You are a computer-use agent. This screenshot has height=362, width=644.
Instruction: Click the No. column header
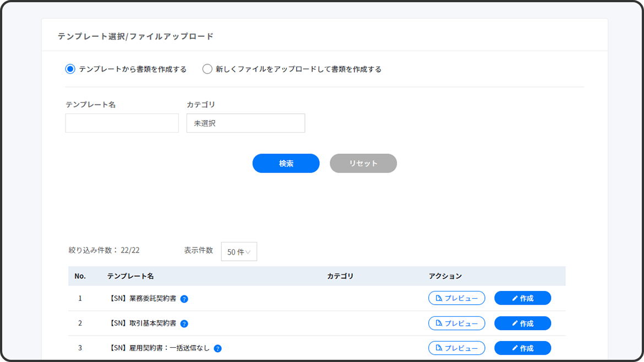80,276
